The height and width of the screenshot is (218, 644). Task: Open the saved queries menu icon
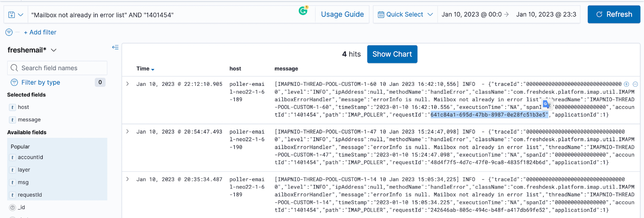(16, 15)
